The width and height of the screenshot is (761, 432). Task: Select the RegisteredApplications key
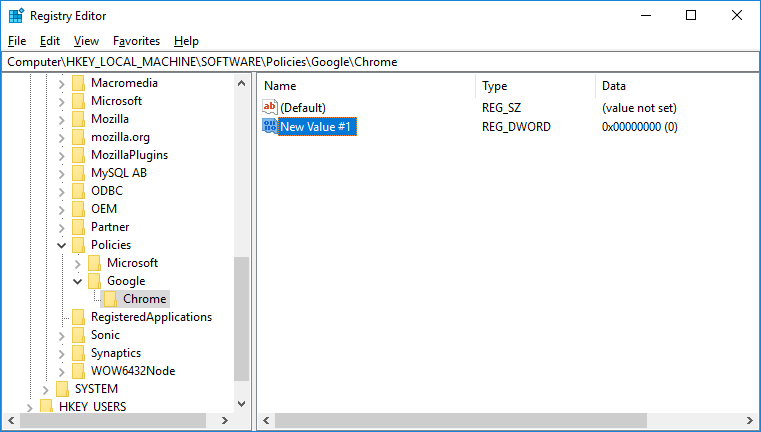(151, 317)
